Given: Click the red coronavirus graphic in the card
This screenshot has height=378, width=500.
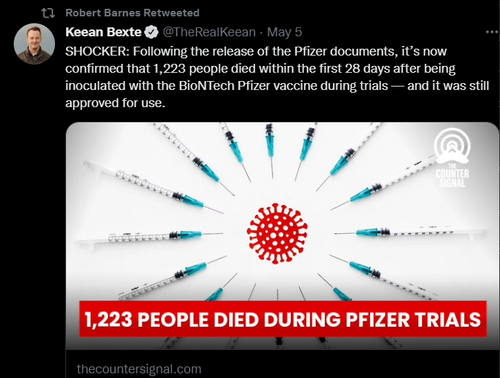Looking at the screenshot, I should tap(277, 233).
